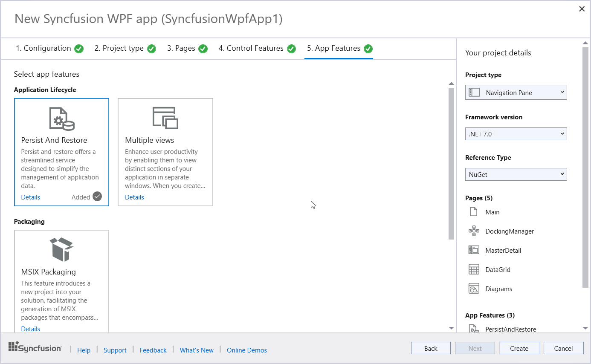Click the Persist And Restore feature icon

click(61, 118)
